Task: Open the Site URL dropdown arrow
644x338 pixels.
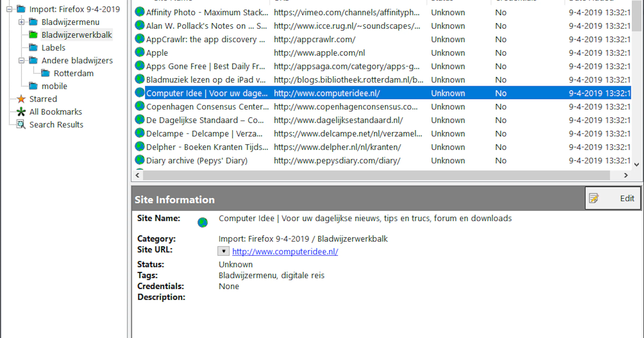Action: click(224, 251)
